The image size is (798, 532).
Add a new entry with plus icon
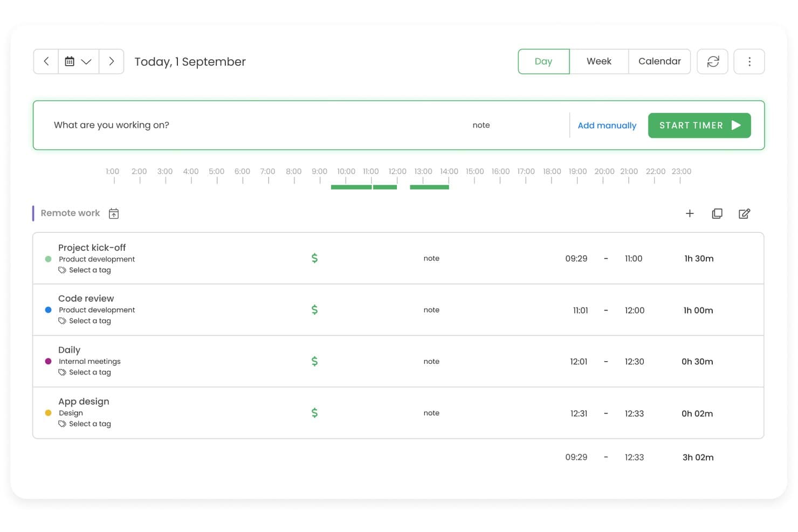click(x=690, y=213)
